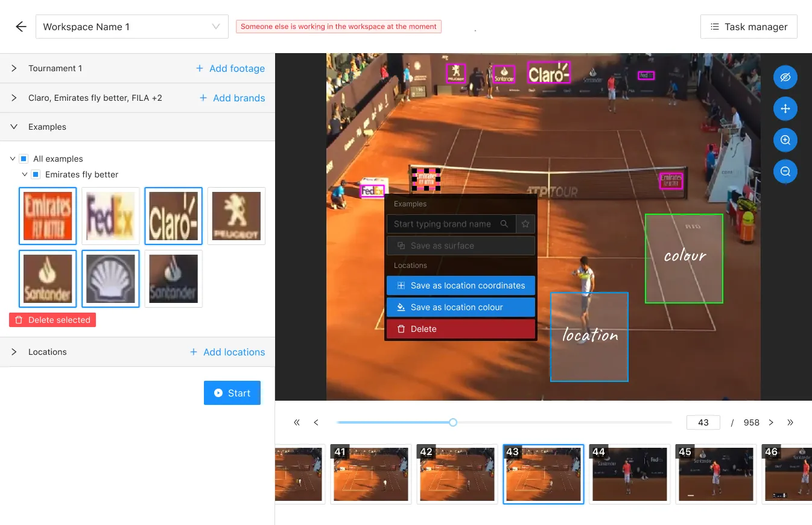Open frame 45 thumbnail

[x=716, y=474]
